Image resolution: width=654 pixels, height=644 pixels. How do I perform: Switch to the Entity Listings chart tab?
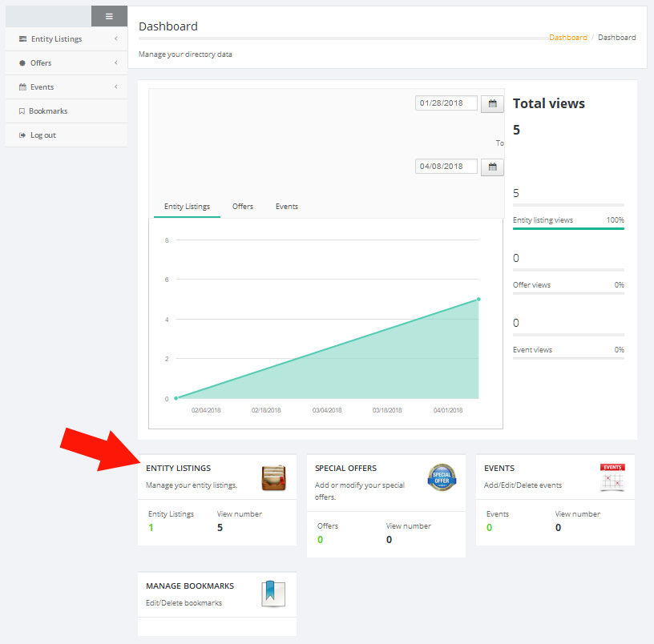click(187, 207)
